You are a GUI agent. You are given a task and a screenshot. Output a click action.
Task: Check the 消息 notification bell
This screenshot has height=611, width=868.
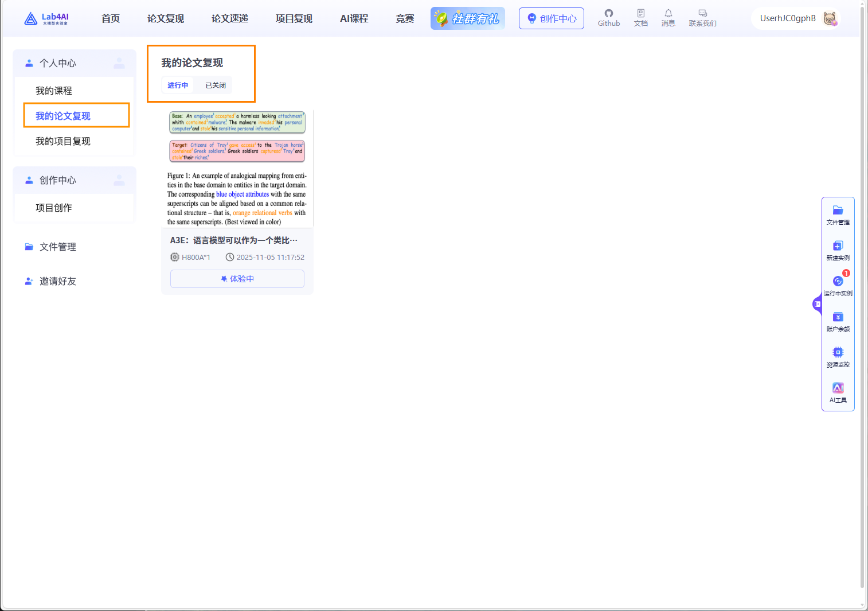[x=668, y=18]
